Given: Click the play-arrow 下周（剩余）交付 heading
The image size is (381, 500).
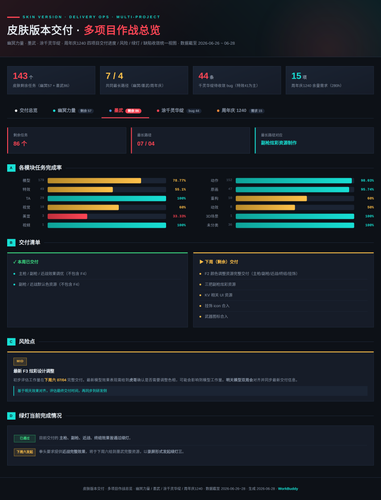Looking at the screenshot, I should pos(219,262).
